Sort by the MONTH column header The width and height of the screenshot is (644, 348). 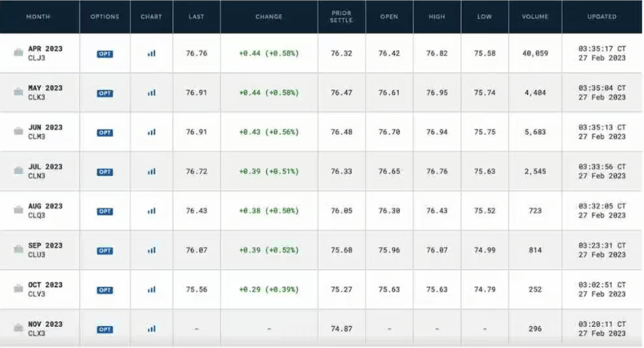tap(38, 17)
